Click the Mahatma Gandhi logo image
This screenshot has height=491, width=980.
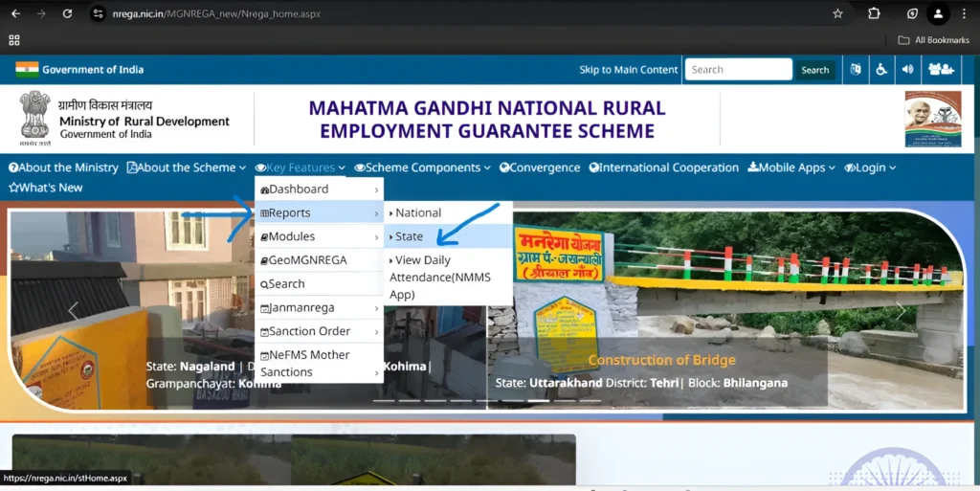pyautogui.click(x=932, y=119)
